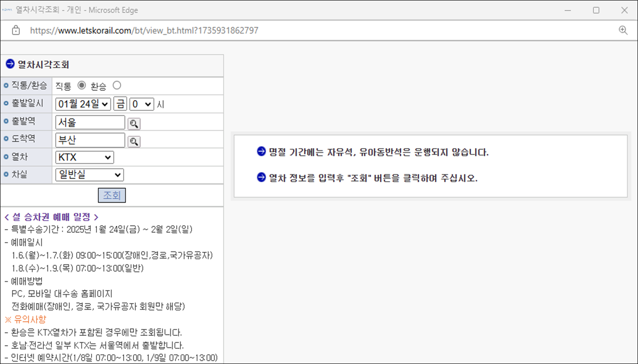Open the departure hour dropdown showing 0
Image resolution: width=638 pixels, height=364 pixels.
[142, 104]
